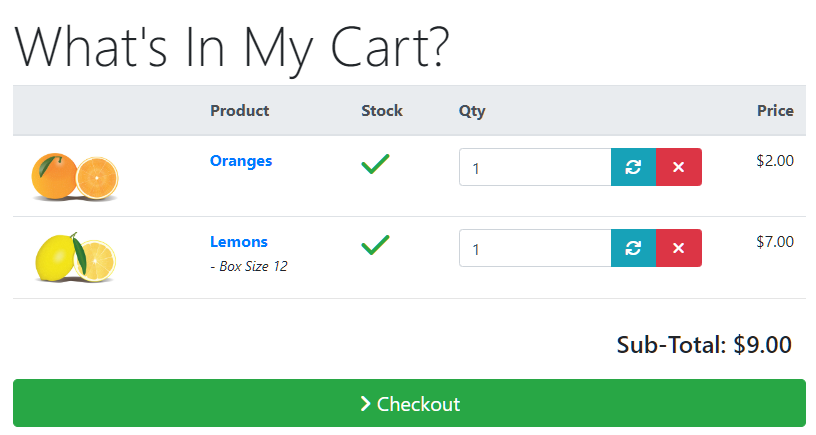Click the chevron arrow on the Checkout button
Image resolution: width=816 pixels, height=435 pixels.
[365, 404]
